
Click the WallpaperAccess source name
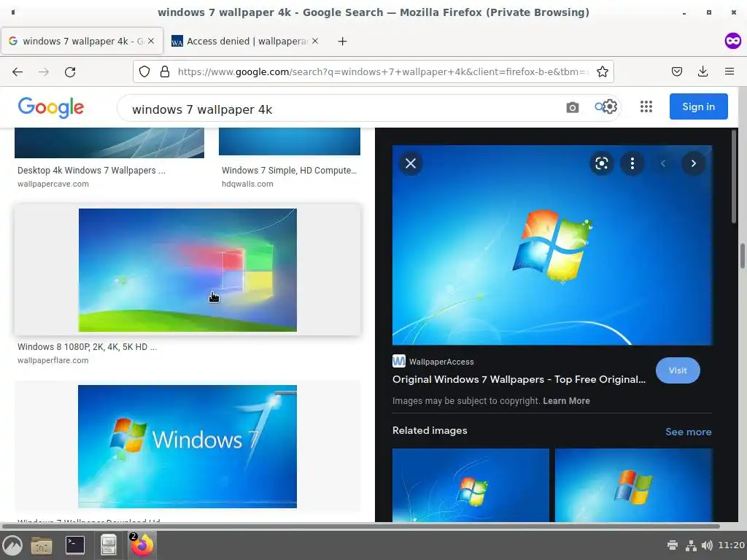441,362
